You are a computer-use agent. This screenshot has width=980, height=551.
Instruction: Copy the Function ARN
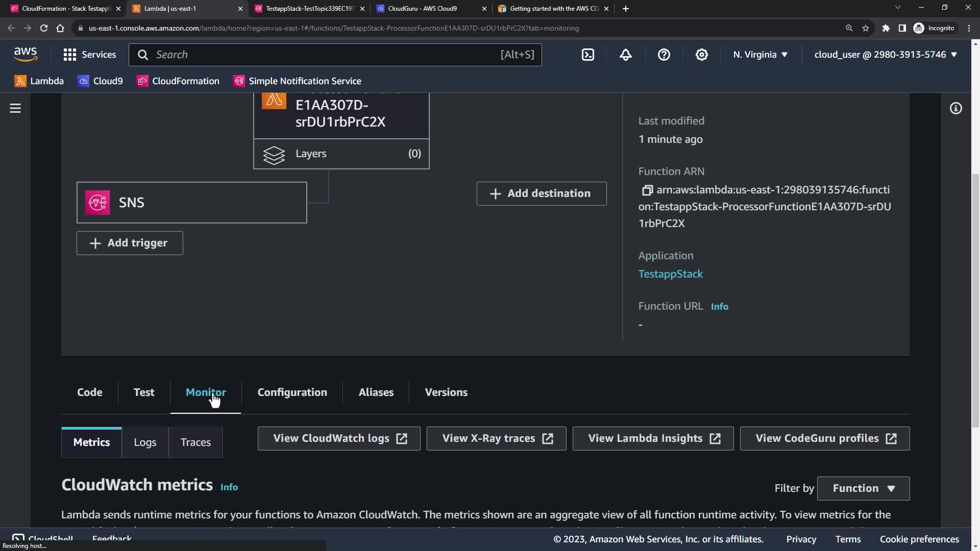647,190
